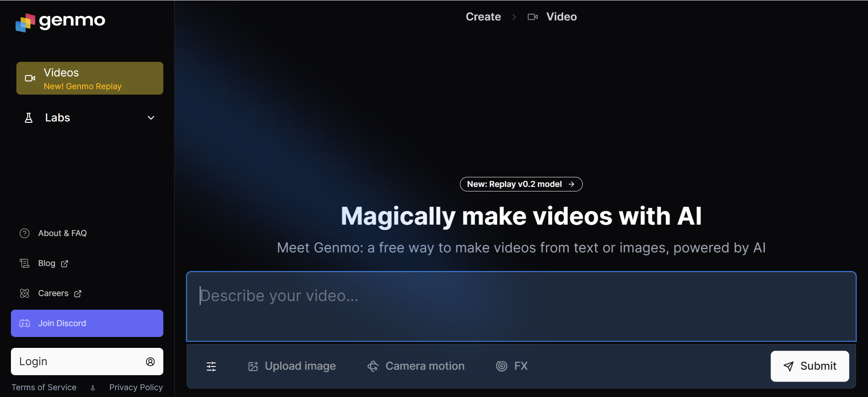
Task: Go to Create in the breadcrumb
Action: [483, 17]
